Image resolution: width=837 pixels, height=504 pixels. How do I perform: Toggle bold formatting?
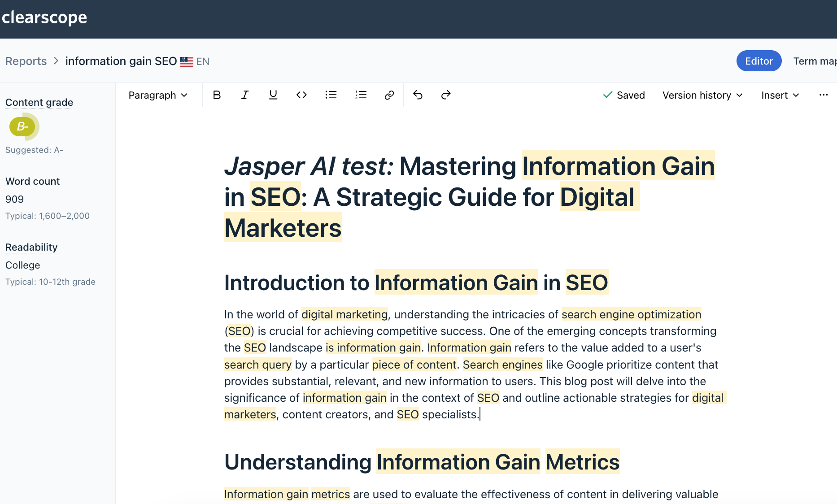tap(217, 95)
